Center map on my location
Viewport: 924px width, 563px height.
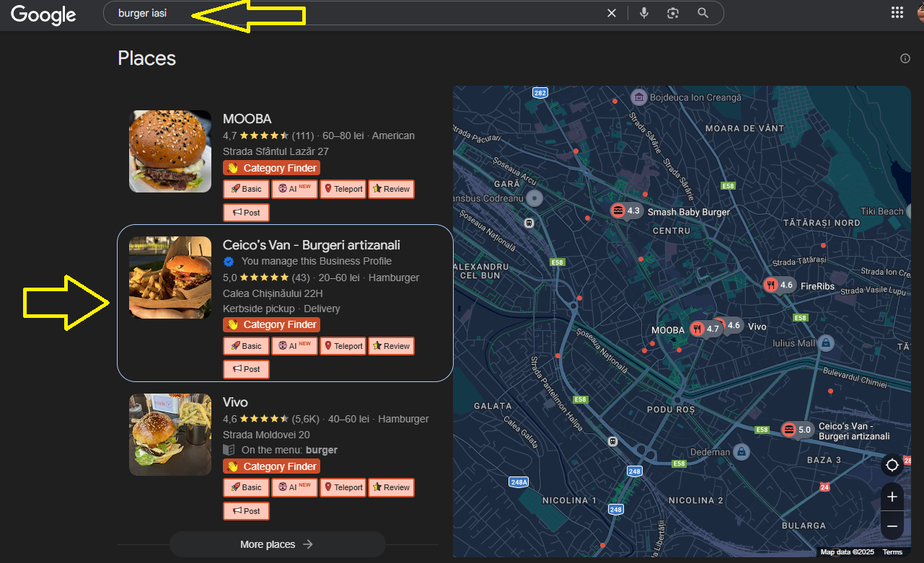892,465
